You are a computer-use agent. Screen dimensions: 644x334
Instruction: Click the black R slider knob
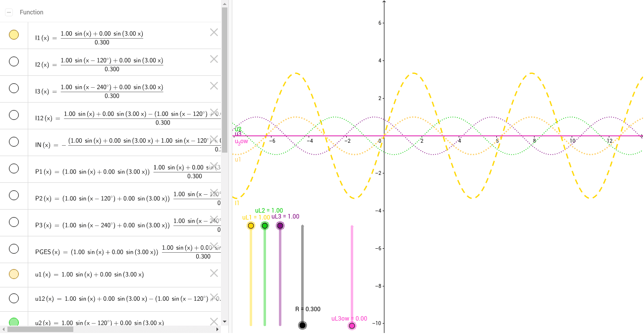pos(303,326)
